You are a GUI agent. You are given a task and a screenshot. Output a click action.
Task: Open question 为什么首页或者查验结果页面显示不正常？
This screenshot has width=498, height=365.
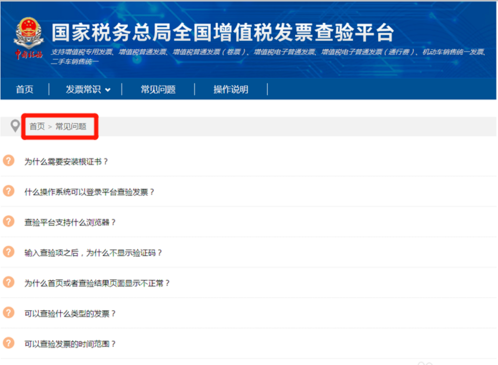pyautogui.click(x=97, y=283)
